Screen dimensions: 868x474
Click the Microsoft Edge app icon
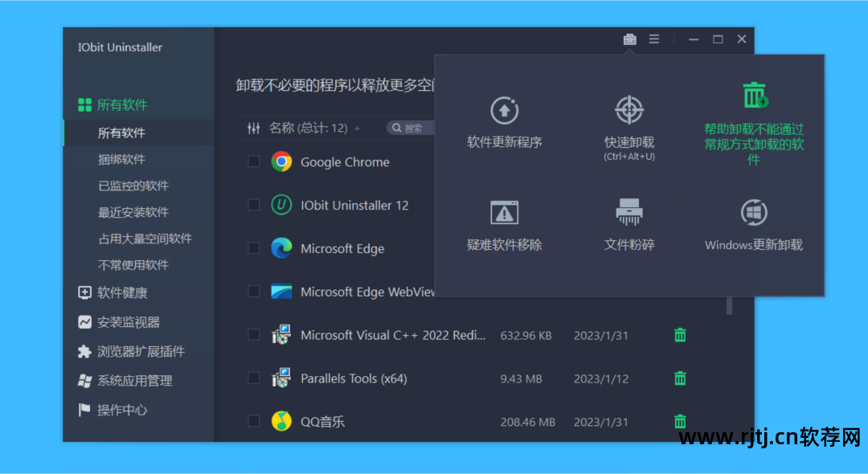281,247
